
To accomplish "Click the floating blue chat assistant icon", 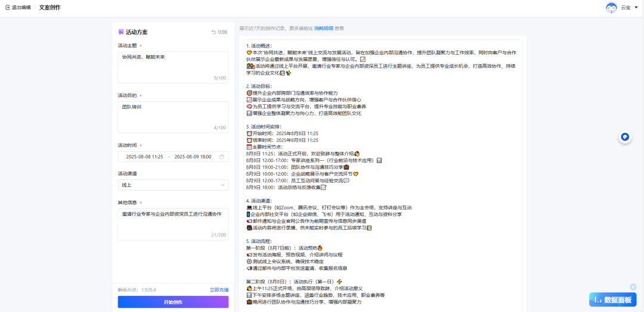I will pyautogui.click(x=625, y=137).
